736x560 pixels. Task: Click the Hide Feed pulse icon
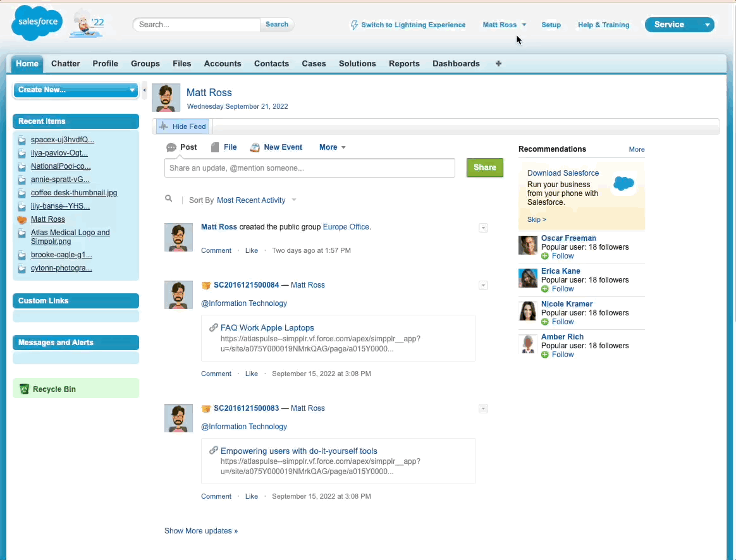[163, 126]
